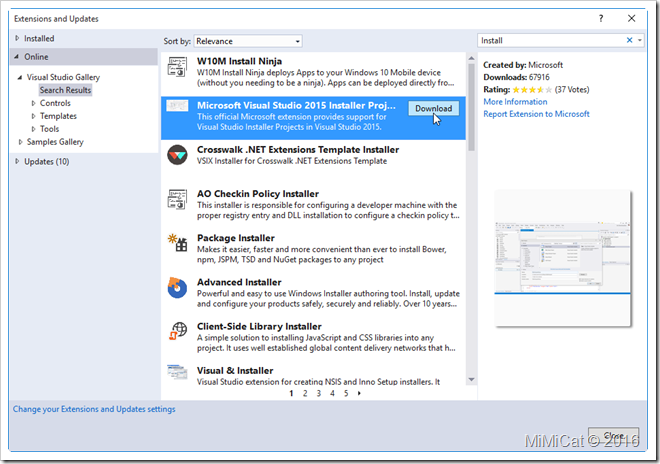Select Crosswalk .NET Extensions Template Installer title
Image resolution: width=660 pixels, height=464 pixels.
298,149
